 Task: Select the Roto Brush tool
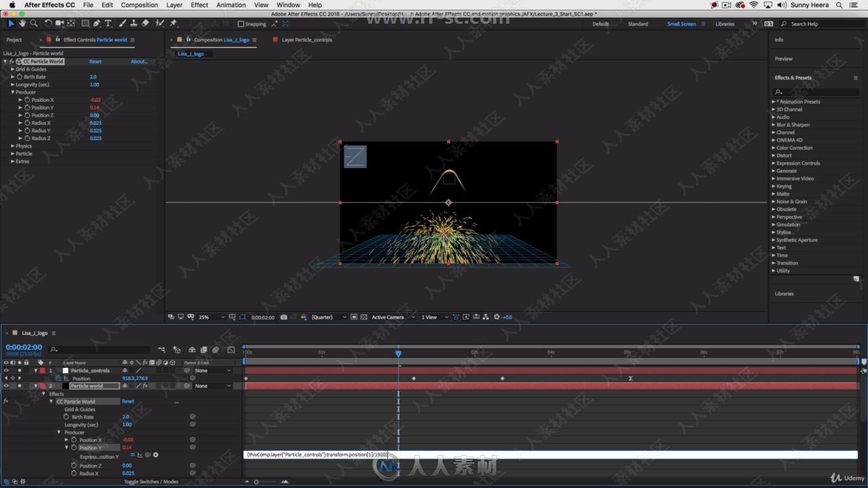[159, 23]
